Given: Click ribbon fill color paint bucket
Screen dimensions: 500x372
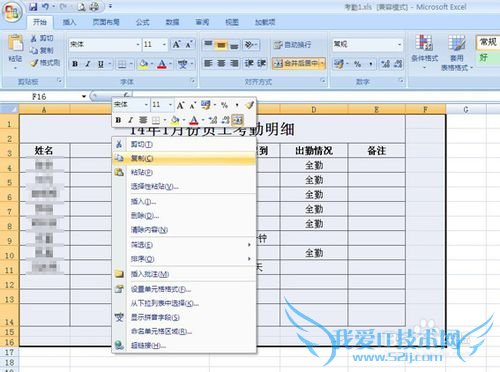Looking at the screenshot, I should click(144, 64).
